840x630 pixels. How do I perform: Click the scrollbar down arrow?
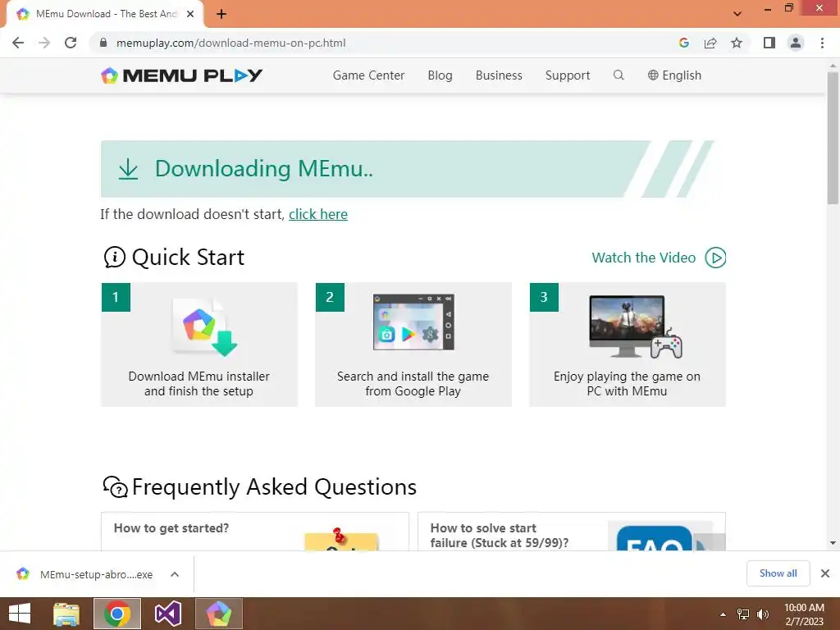tap(833, 543)
